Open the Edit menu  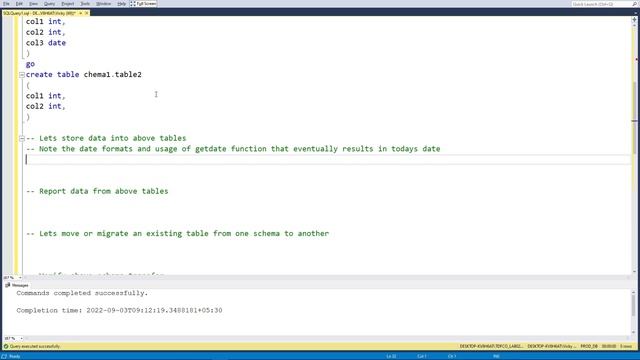19,4
